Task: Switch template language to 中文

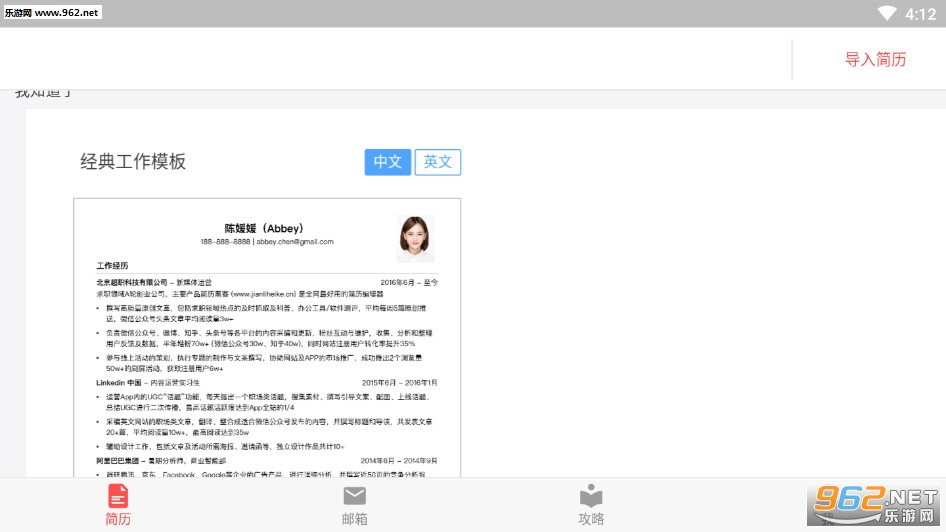Action: pos(388,162)
